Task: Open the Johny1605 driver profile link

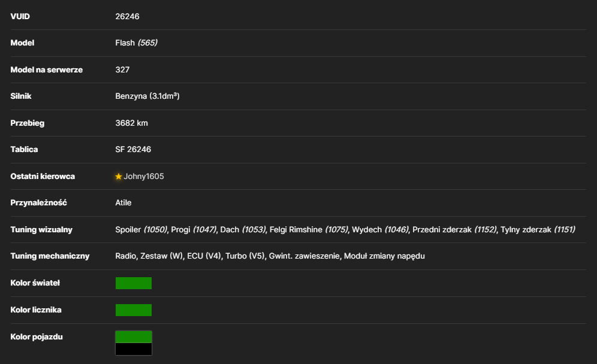Action: coord(143,177)
